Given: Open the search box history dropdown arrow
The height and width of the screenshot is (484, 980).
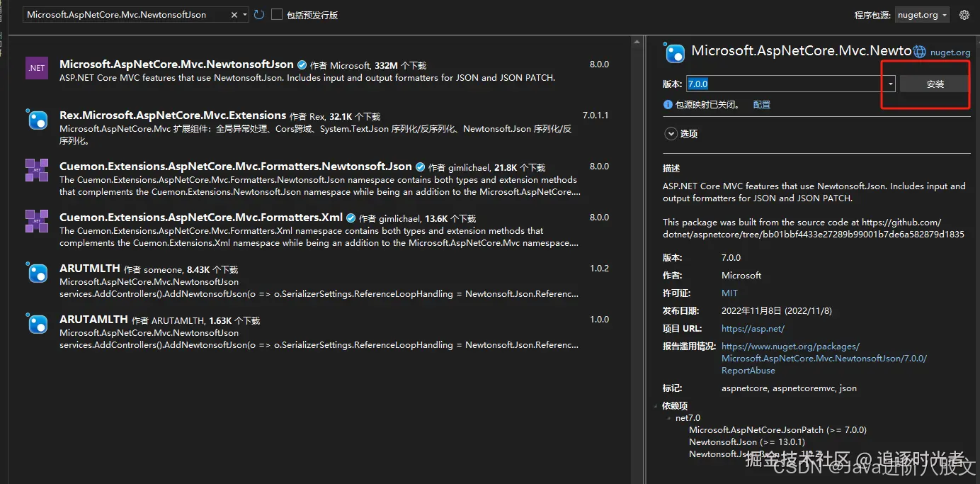Looking at the screenshot, I should (245, 14).
